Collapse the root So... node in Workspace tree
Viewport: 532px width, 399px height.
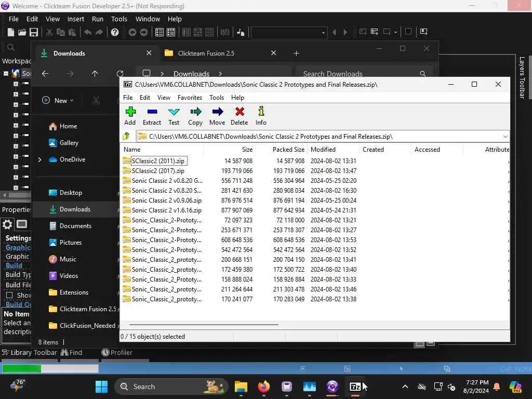click(6, 73)
